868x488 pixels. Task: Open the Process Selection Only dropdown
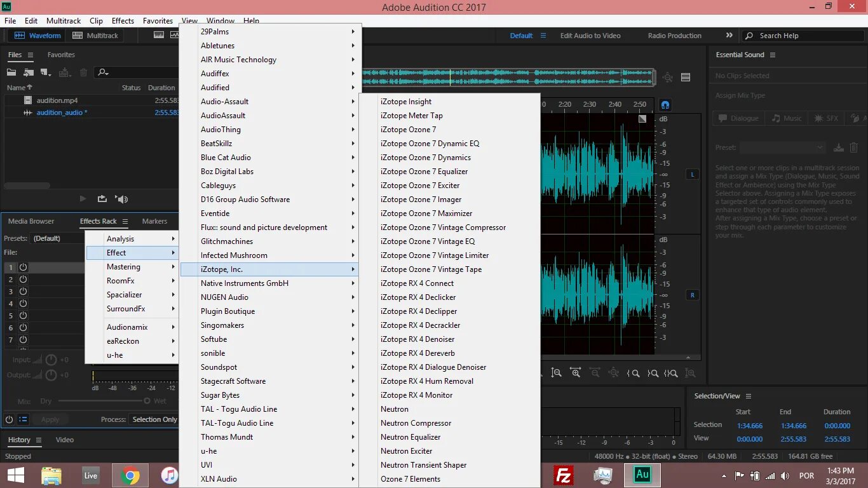(154, 419)
